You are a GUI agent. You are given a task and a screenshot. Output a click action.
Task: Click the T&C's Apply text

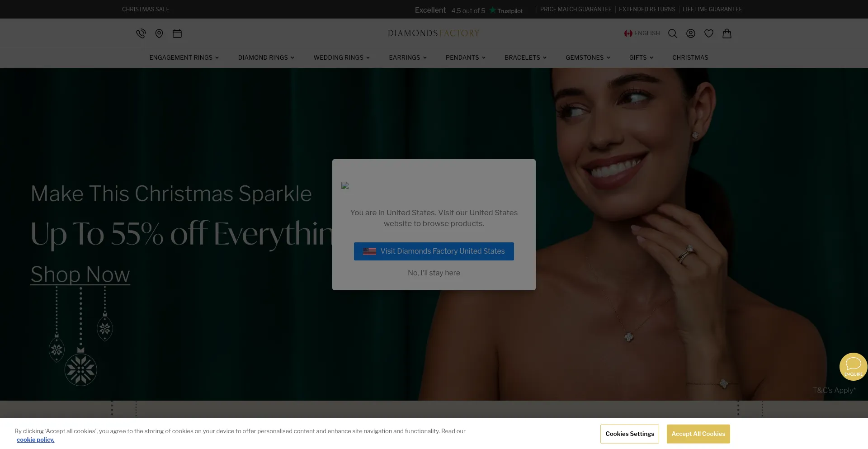point(834,390)
